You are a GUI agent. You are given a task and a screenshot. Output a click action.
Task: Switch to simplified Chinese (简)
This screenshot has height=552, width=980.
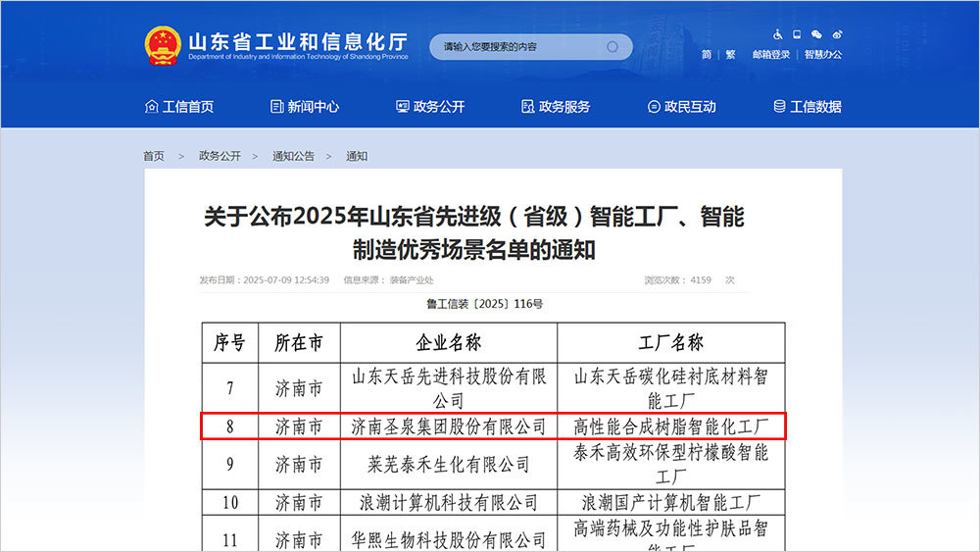[707, 55]
